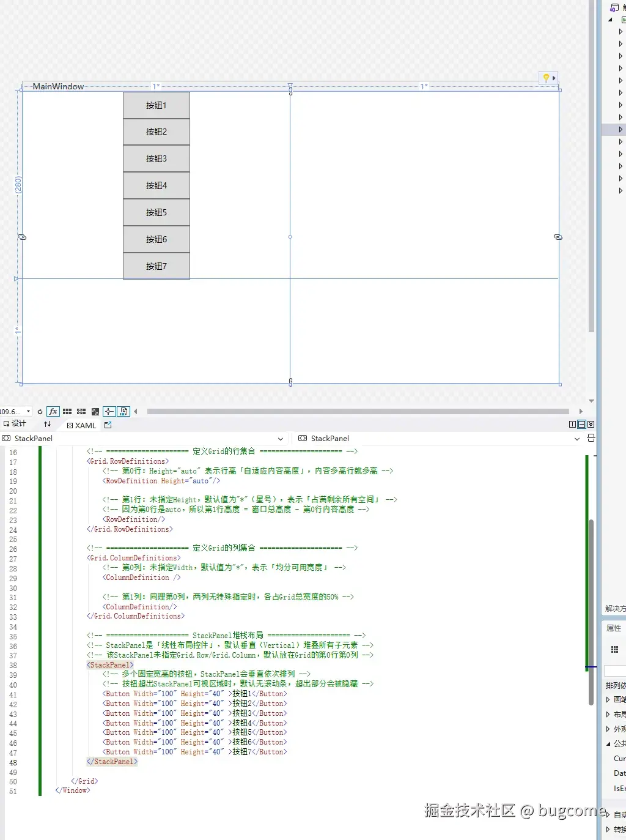626x840 pixels.
Task: Expand the 外观 appearance category
Action: (x=608, y=729)
